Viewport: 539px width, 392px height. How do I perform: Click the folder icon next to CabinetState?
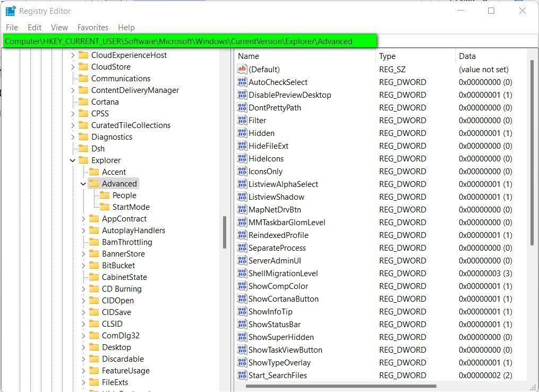(94, 277)
